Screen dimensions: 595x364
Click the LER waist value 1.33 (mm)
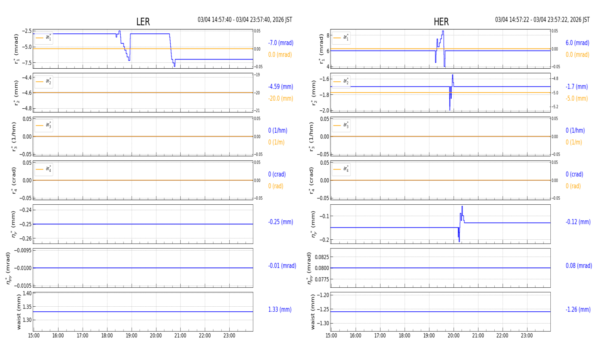tap(280, 310)
